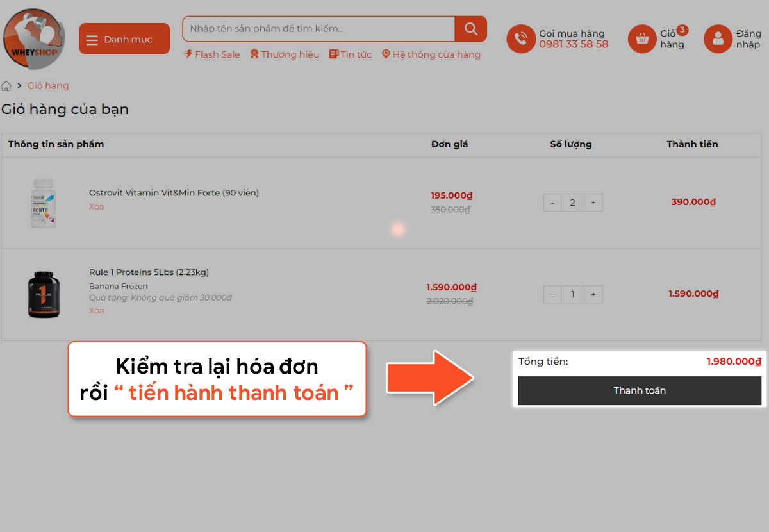Click phone number 0981 33 58 58

pyautogui.click(x=574, y=44)
